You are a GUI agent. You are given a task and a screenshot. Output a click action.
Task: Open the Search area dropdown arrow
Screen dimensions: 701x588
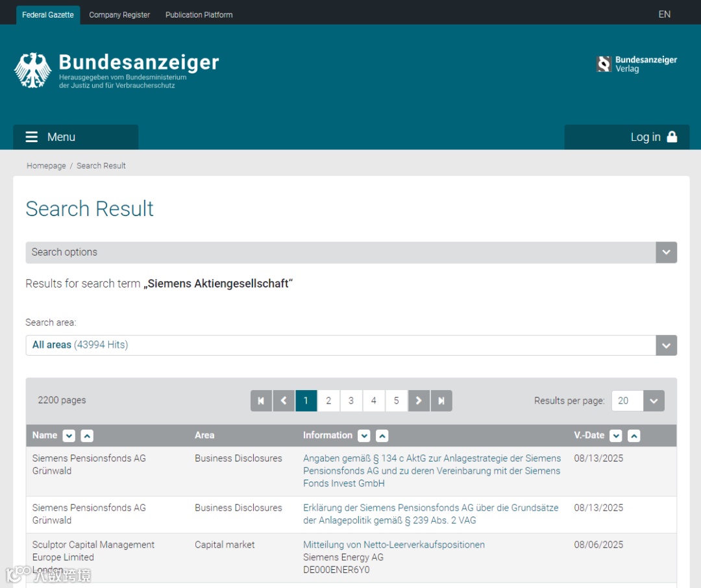pos(666,345)
